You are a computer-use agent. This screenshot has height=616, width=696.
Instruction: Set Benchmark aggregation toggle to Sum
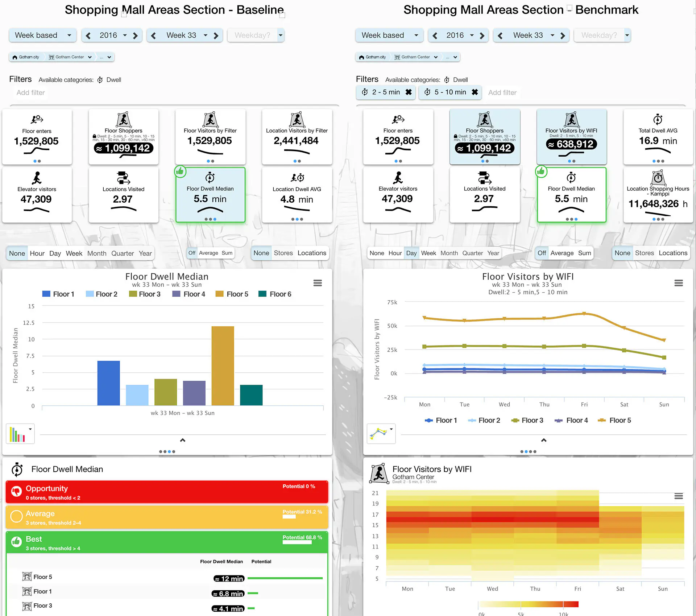point(584,253)
